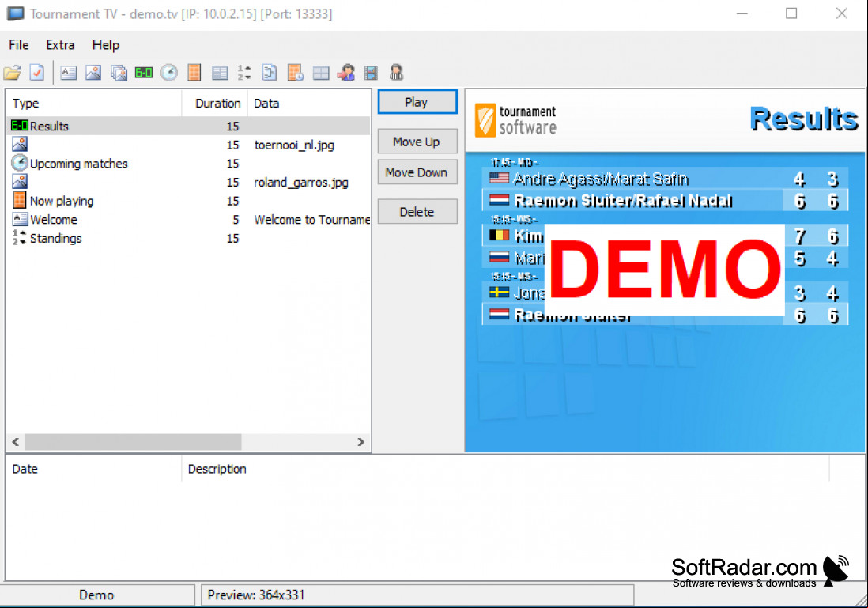Click the Duration column header
Screen dimensions: 868x608
215,104
